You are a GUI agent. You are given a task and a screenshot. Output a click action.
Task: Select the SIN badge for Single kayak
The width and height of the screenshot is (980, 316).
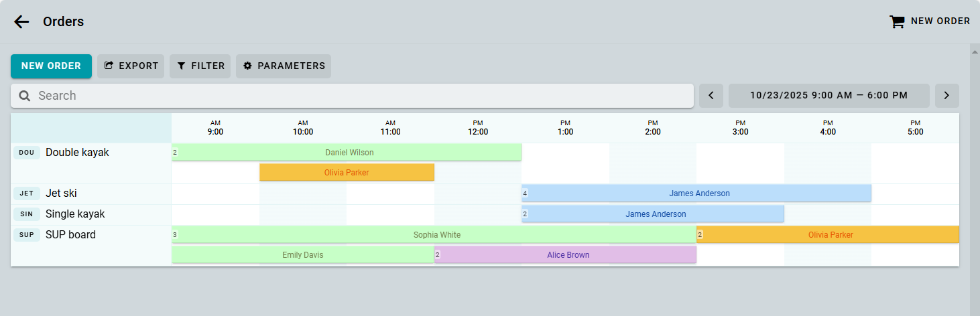[27, 214]
